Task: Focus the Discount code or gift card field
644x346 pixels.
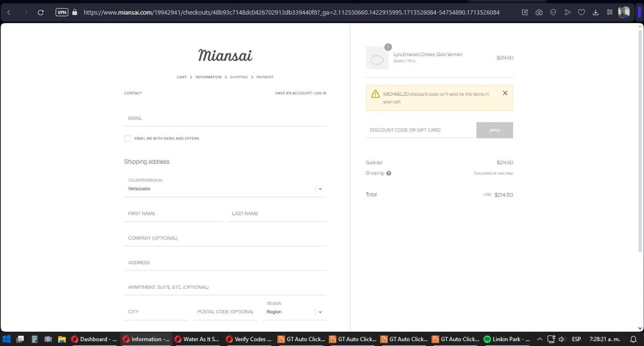Action: click(x=419, y=130)
